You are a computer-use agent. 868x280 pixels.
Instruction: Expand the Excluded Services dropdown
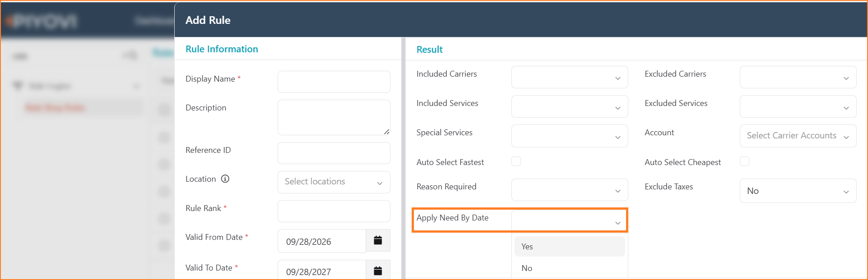798,106
